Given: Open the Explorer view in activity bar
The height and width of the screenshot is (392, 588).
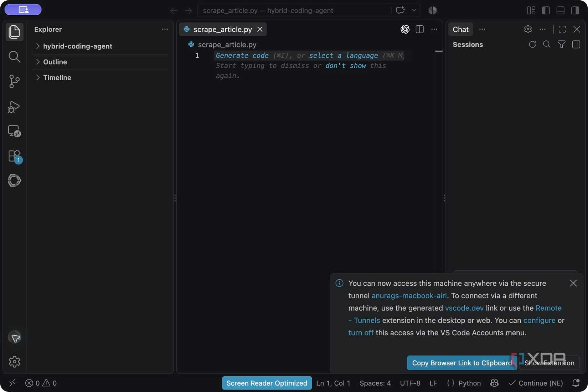Looking at the screenshot, I should [14, 32].
